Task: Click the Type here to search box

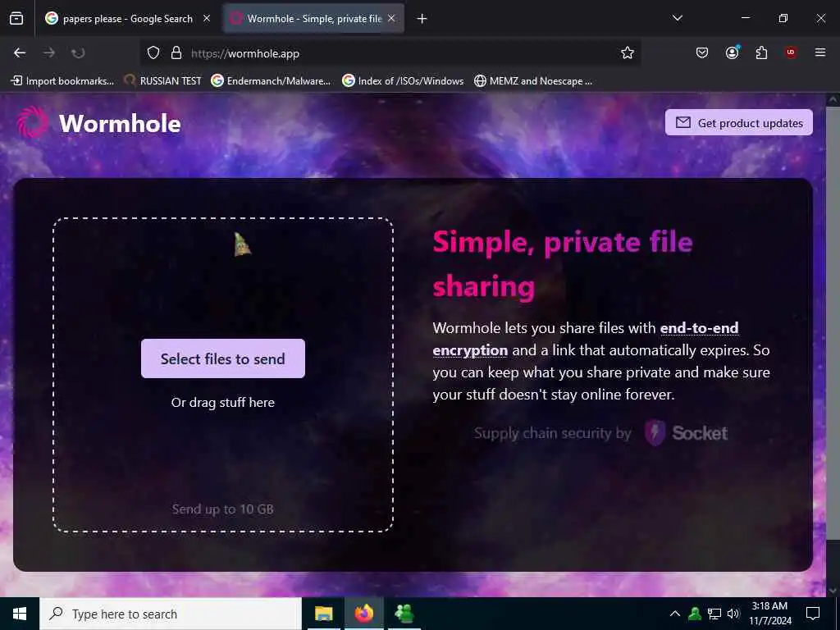Action: tap(171, 614)
